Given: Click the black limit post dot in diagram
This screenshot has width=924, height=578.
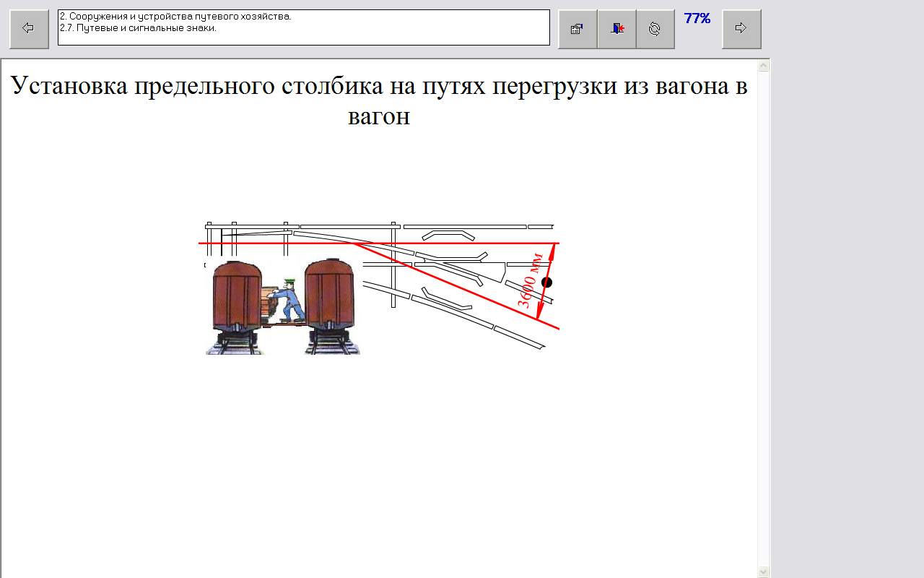Looking at the screenshot, I should 546,282.
